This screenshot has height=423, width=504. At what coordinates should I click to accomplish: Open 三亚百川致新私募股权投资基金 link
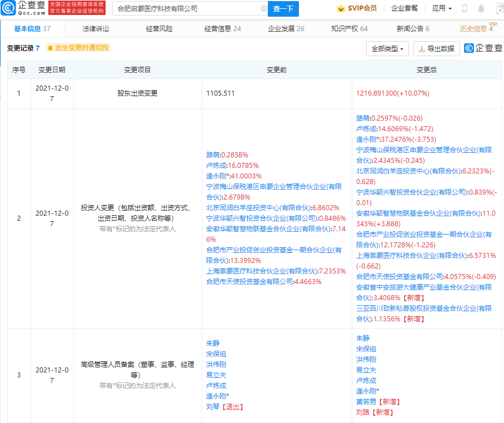[x=423, y=313]
